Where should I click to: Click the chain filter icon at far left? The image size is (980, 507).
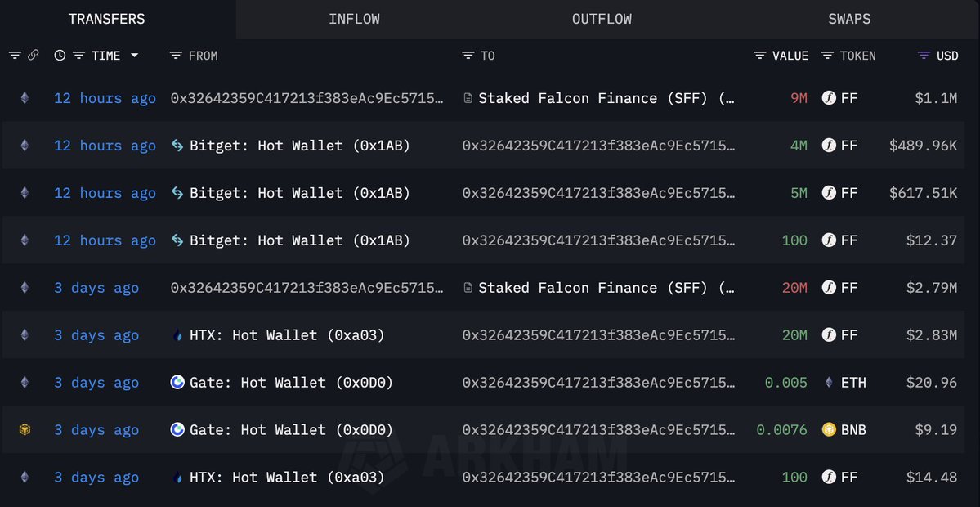15,56
